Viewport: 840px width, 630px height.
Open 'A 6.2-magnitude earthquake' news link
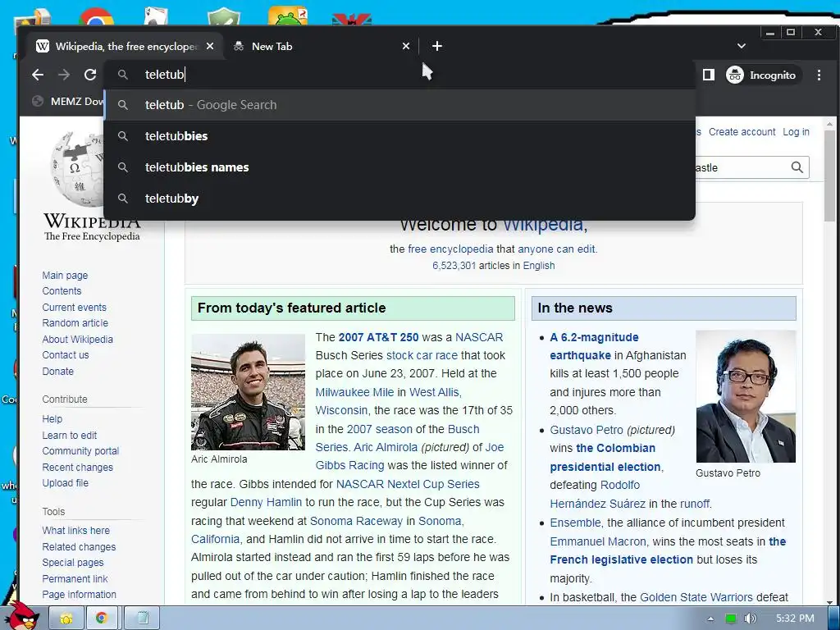click(594, 346)
